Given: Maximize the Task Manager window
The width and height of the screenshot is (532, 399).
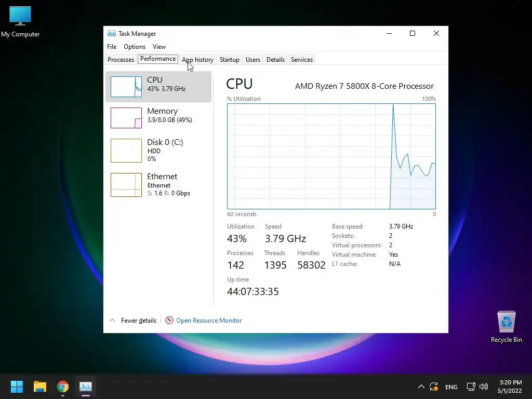Looking at the screenshot, I should pyautogui.click(x=413, y=33).
